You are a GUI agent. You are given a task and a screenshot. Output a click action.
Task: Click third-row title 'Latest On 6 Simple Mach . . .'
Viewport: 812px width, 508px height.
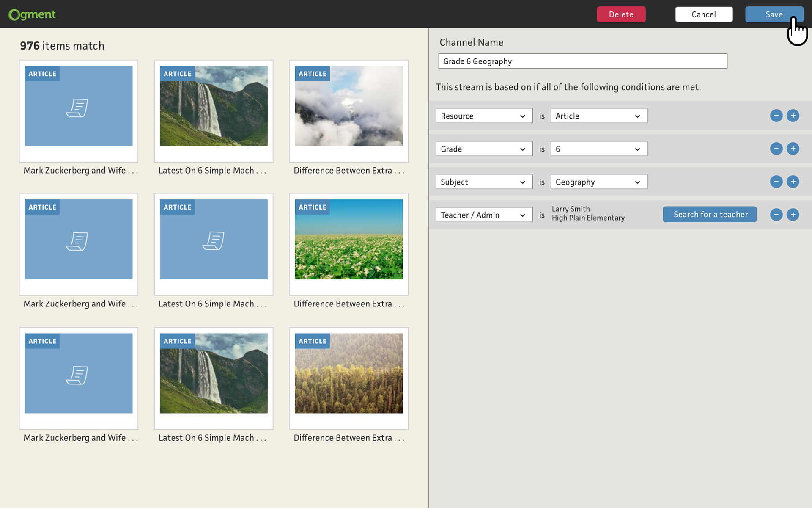coord(212,437)
